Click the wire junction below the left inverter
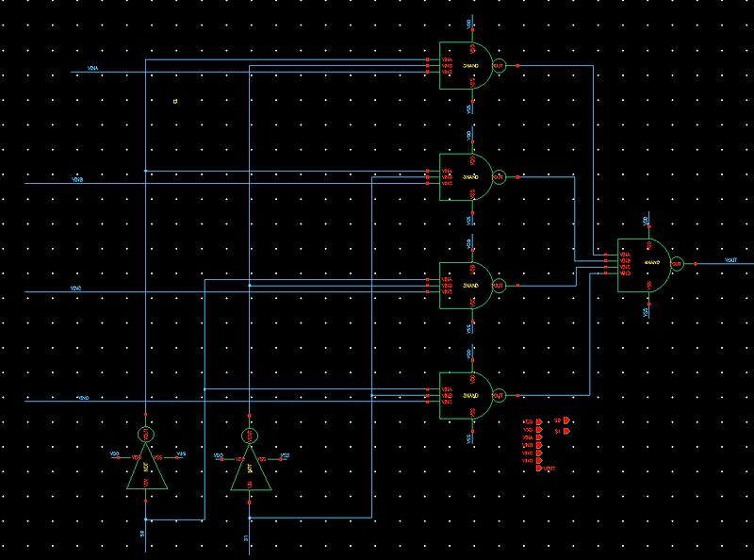 [146, 519]
